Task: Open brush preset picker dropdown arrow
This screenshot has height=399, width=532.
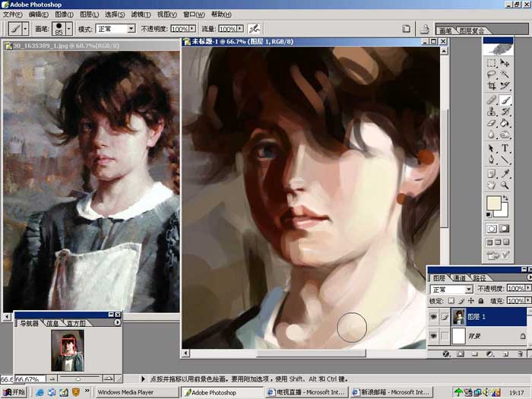Action: click(x=69, y=29)
